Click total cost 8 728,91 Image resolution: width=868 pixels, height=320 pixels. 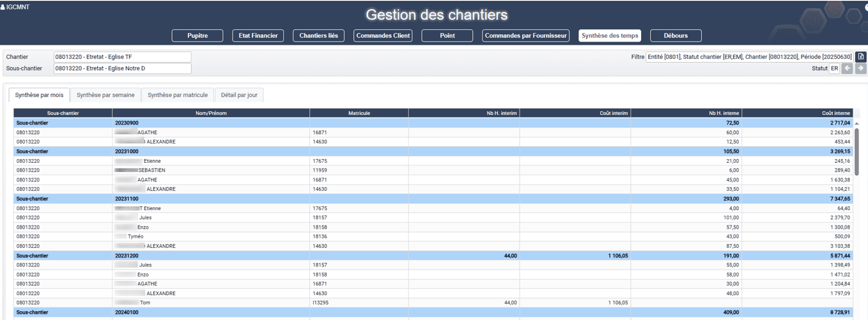click(840, 312)
